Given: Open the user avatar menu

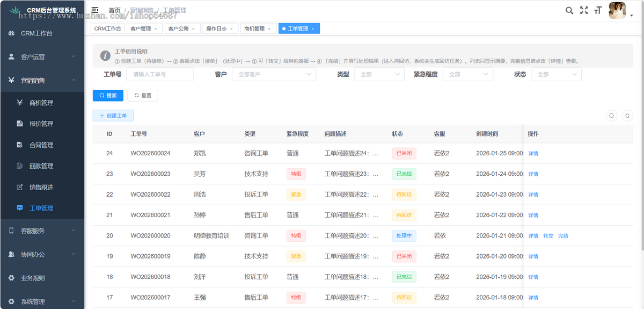Looking at the screenshot, I should pos(617,10).
